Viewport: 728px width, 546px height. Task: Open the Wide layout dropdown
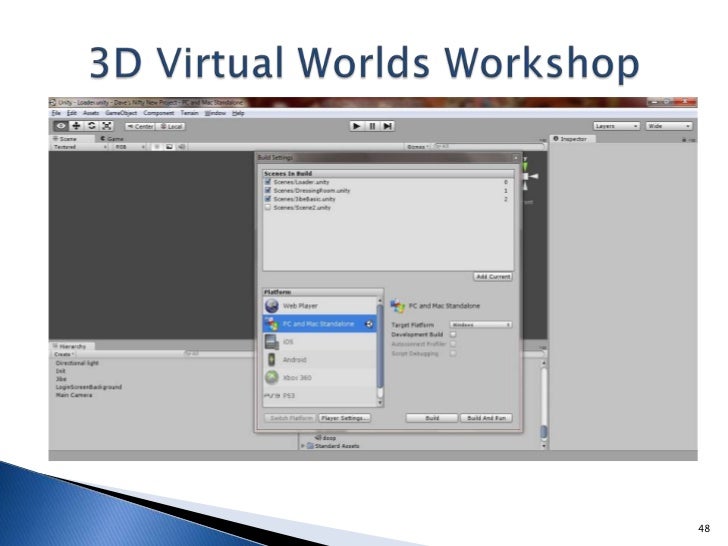[x=669, y=126]
